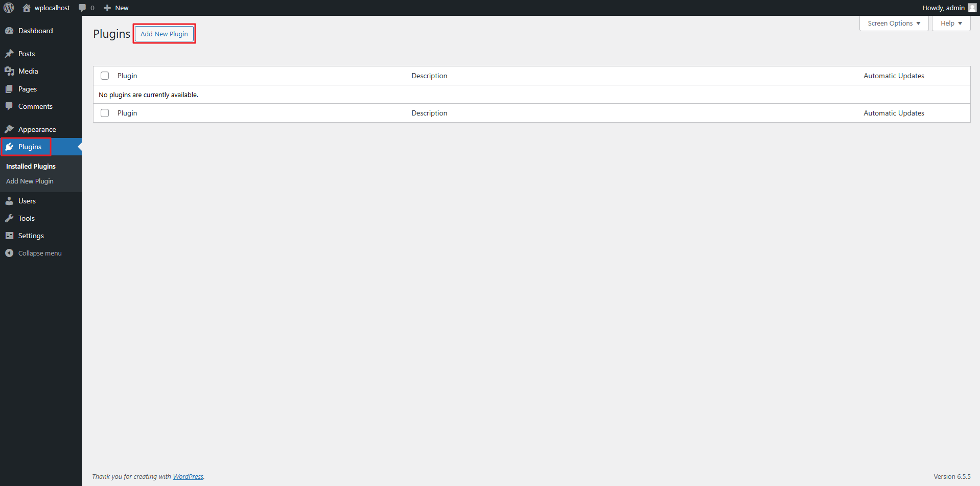
Task: Click the WordPress logo icon
Action: 9,8
